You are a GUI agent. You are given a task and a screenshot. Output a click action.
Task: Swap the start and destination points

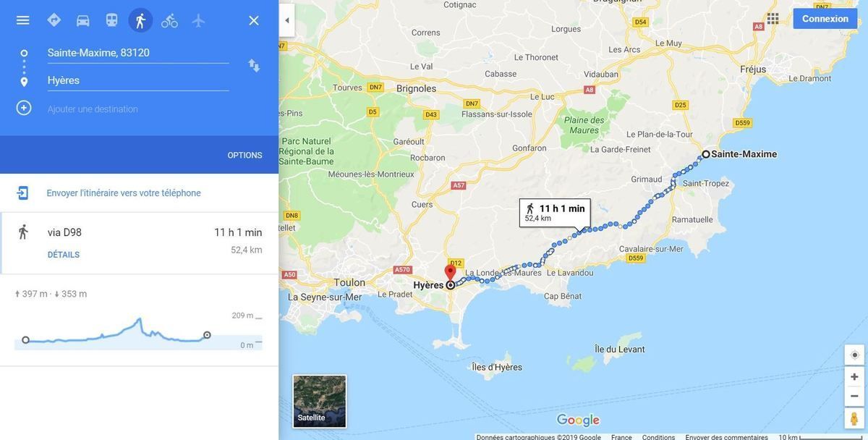(254, 66)
